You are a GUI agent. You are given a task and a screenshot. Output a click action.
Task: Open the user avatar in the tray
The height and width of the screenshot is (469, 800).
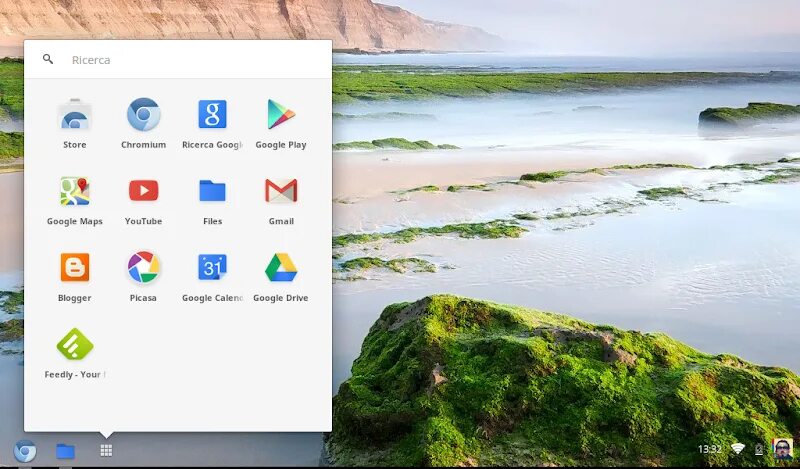783,449
